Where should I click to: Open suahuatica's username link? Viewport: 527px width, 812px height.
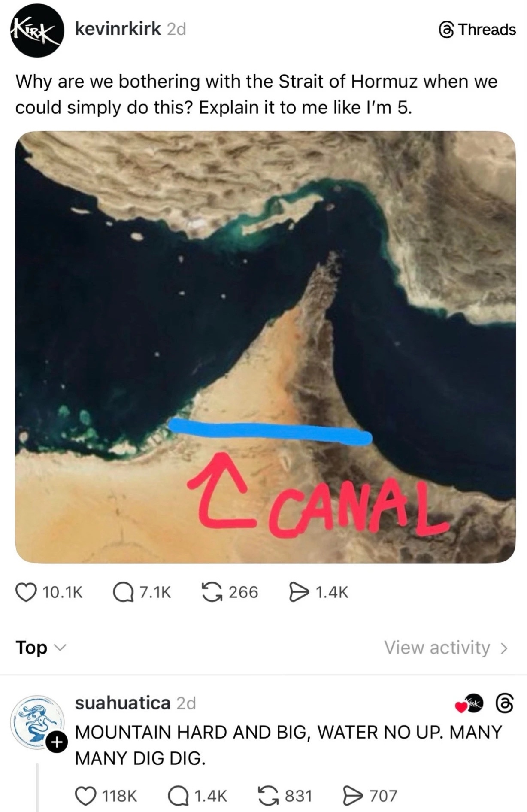coord(123,703)
